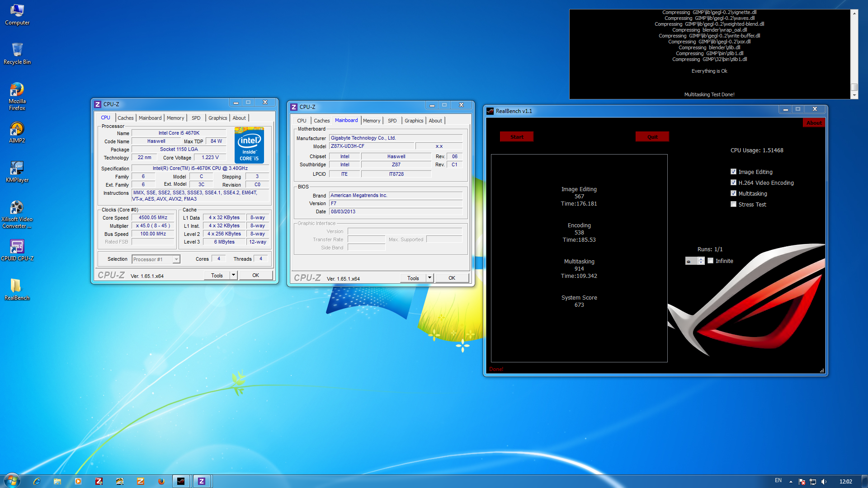Toggle the Infinite runs checkbox
The height and width of the screenshot is (488, 868).
pos(710,261)
